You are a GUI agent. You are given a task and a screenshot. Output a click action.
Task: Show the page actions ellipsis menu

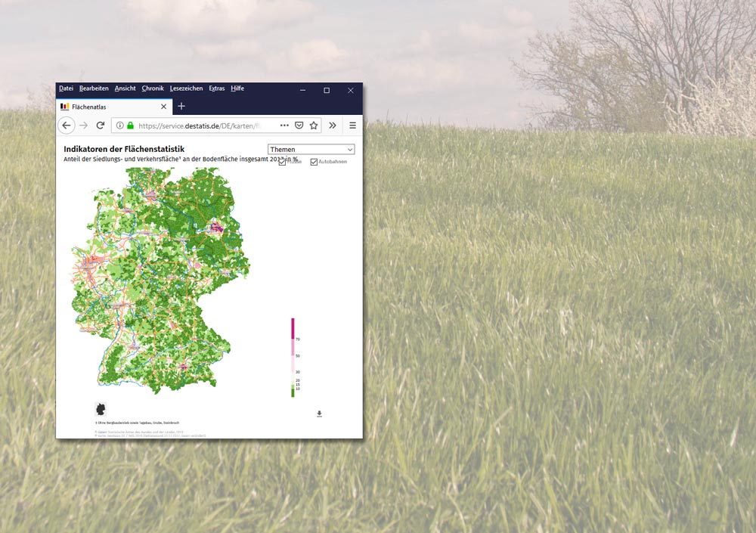(284, 125)
